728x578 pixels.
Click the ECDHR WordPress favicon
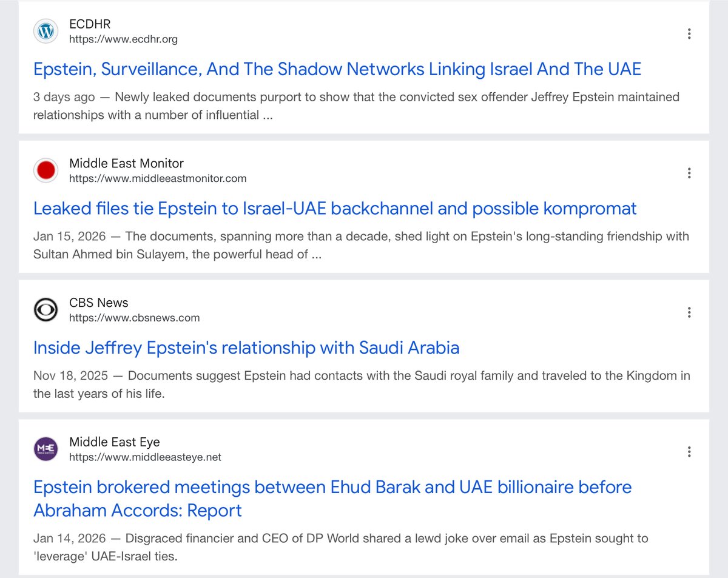[x=45, y=31]
